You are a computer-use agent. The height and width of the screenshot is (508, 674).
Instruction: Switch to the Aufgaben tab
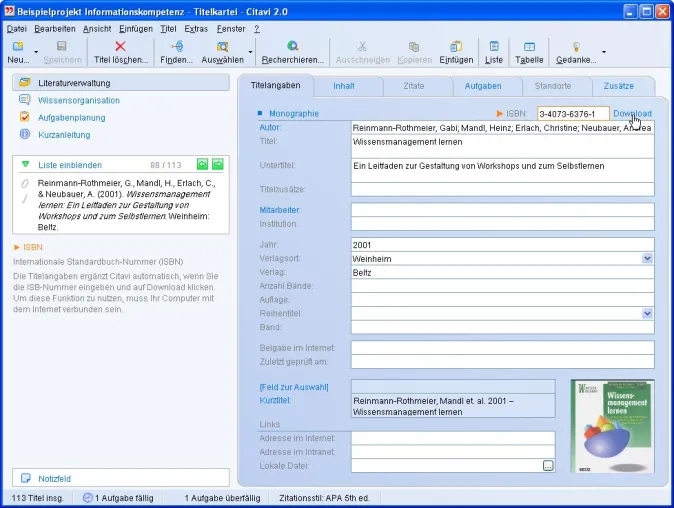[x=483, y=86]
